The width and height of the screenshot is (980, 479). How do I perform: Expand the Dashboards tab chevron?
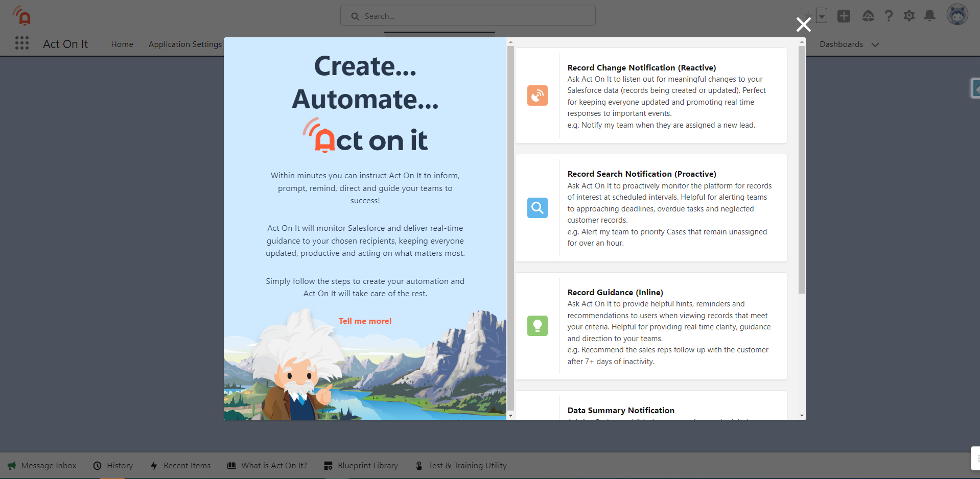(x=875, y=44)
